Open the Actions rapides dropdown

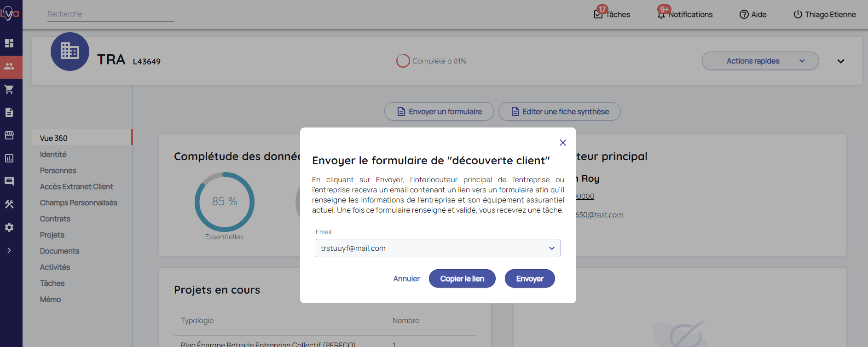pos(760,61)
